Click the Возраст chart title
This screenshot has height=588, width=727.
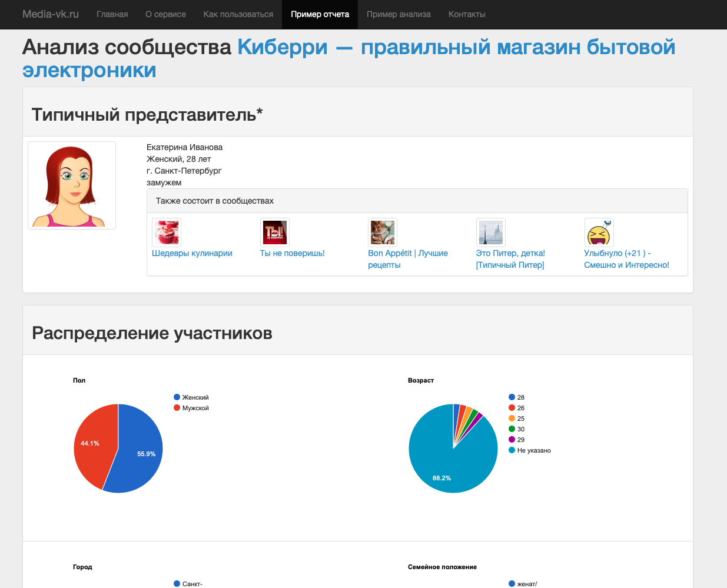421,380
